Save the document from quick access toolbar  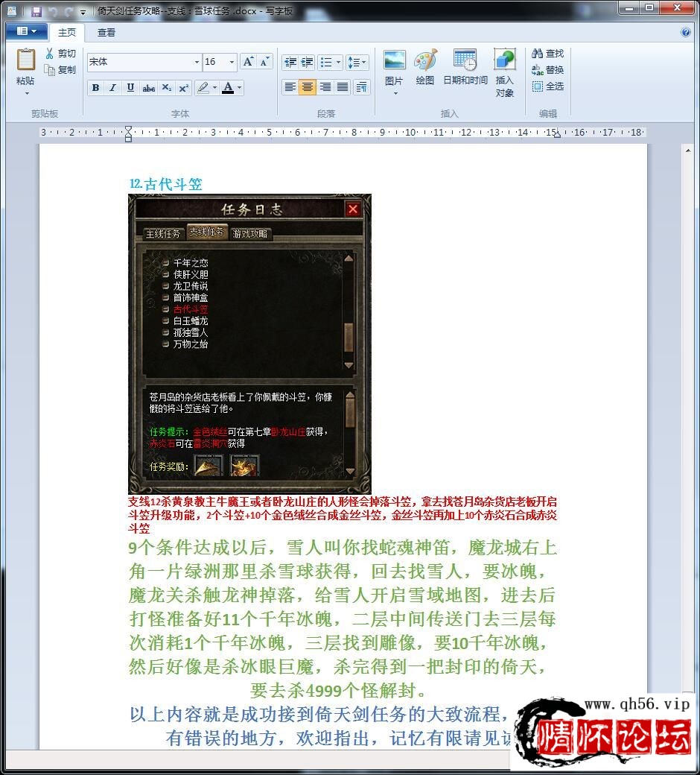pos(36,11)
